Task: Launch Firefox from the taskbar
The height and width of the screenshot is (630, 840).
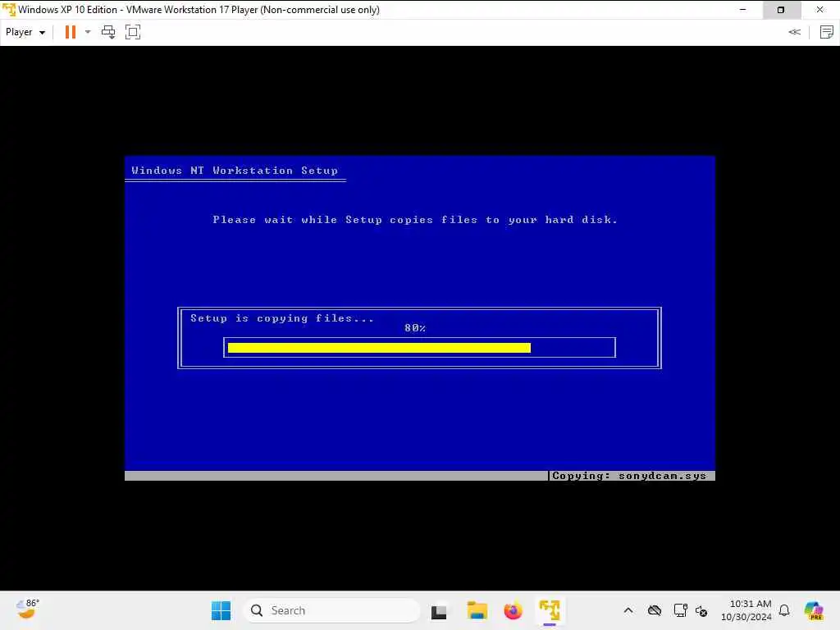Action: pos(513,610)
